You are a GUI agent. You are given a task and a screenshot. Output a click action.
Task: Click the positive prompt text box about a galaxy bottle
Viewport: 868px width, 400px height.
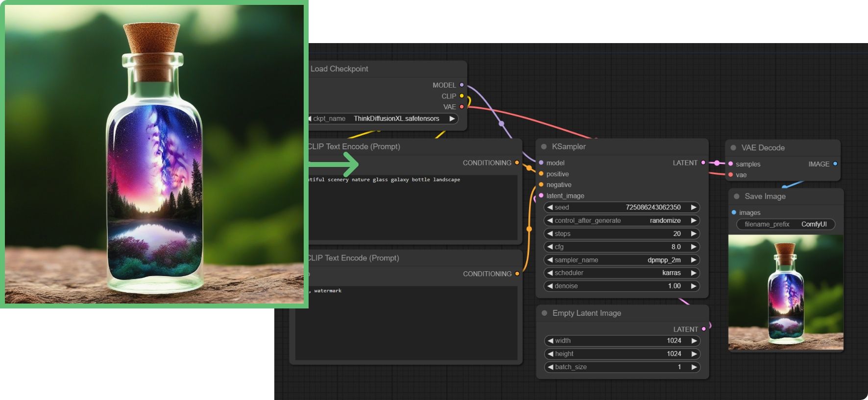point(413,207)
